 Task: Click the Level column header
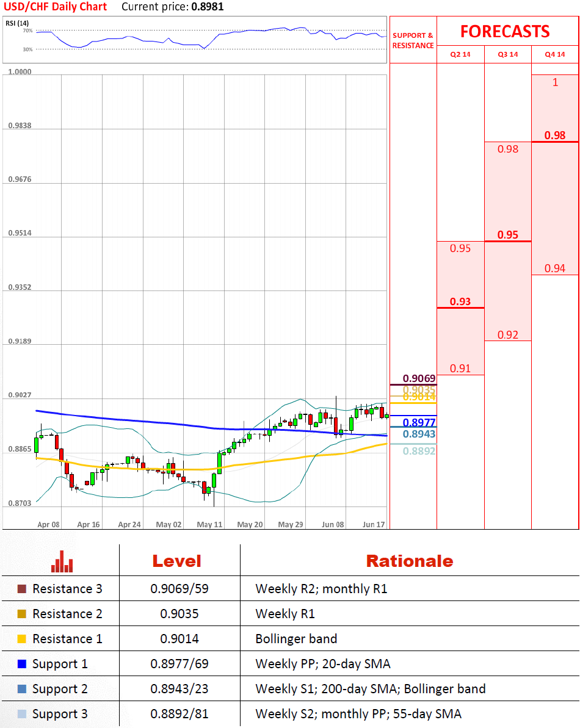click(x=177, y=561)
